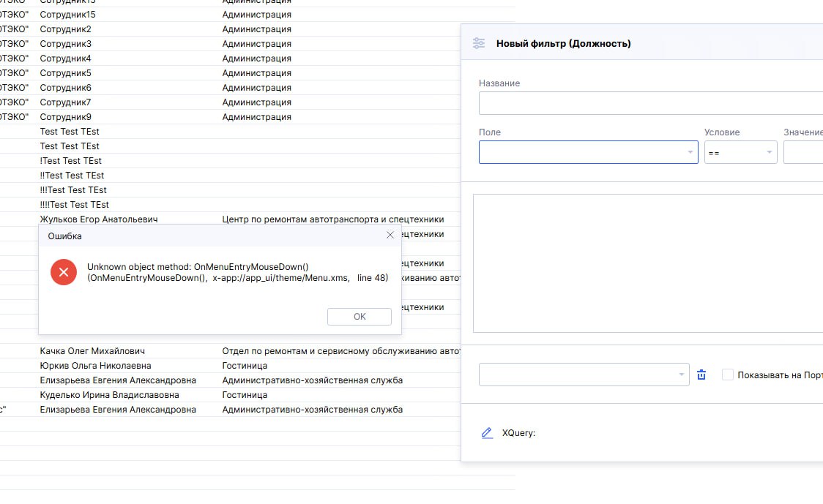The height and width of the screenshot is (504, 823).
Task: Click the trash delete icon
Action: click(x=701, y=375)
